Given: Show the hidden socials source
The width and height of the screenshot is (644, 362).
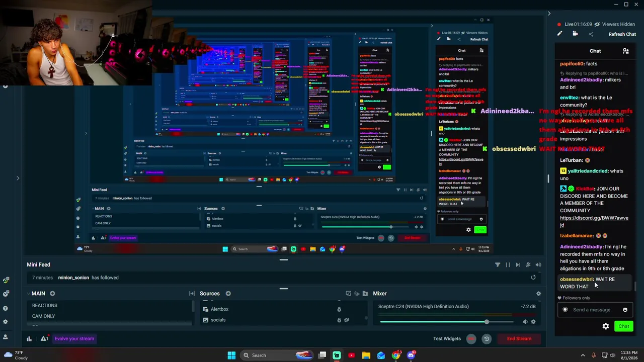Looking at the screenshot, I should 347,320.
